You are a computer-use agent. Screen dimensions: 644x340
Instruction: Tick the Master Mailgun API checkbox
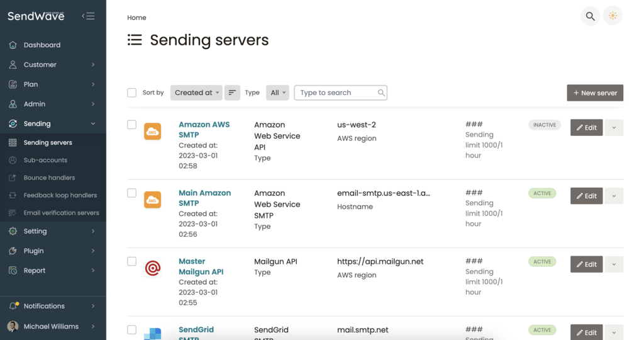click(131, 261)
